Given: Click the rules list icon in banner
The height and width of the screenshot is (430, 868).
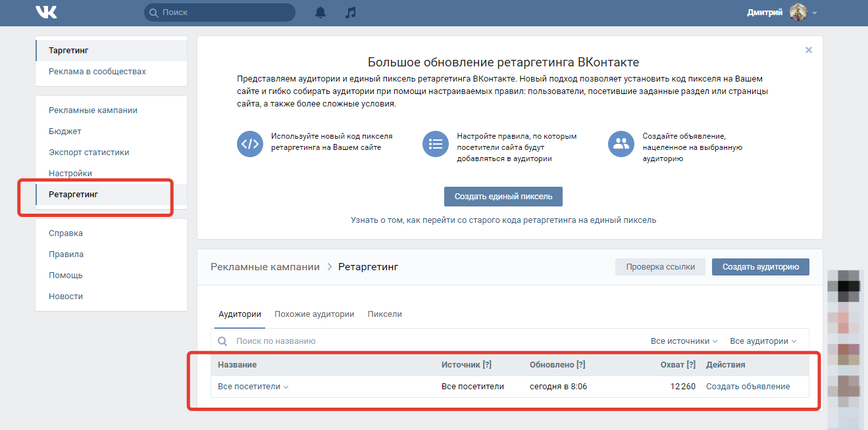Looking at the screenshot, I should point(435,144).
